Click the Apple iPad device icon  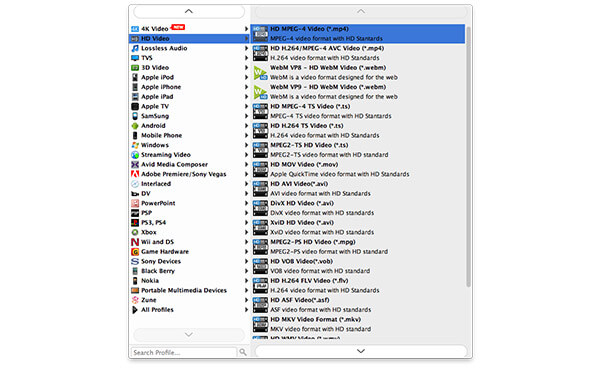(135, 96)
